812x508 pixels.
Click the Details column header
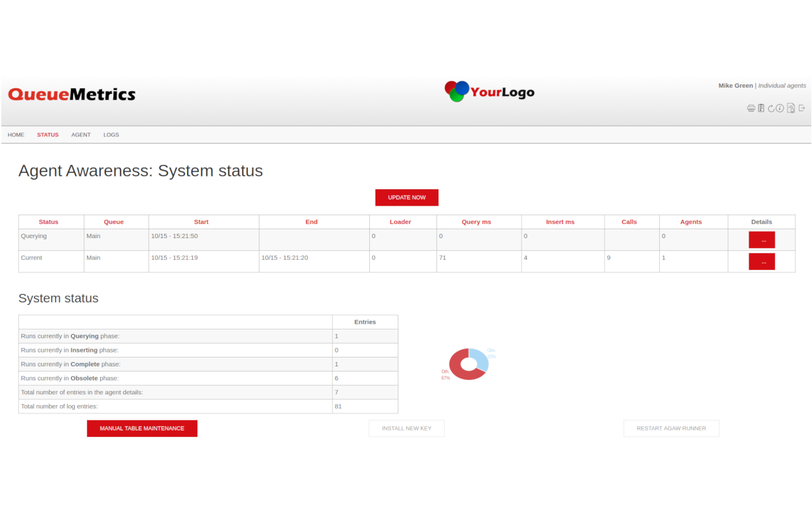[761, 222]
